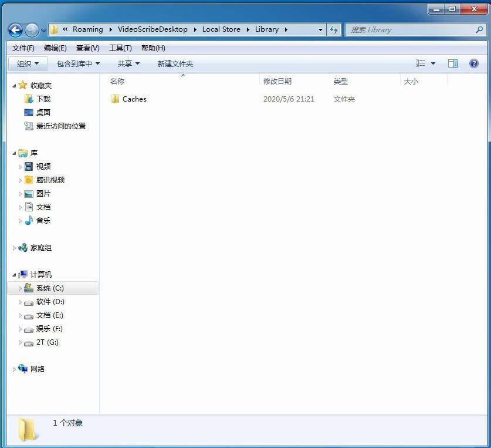The width and height of the screenshot is (491, 448).
Task: Open the 编辑(E) menu
Action: pyautogui.click(x=55, y=48)
